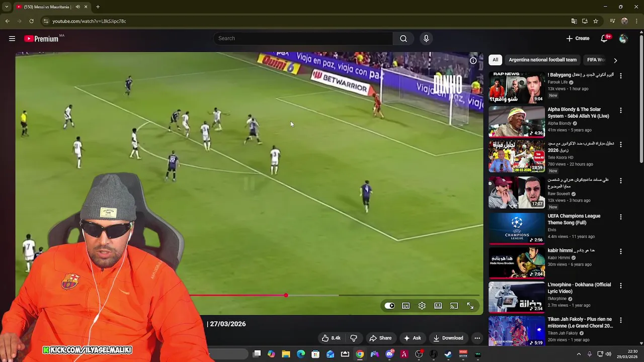644x362 pixels.
Task: Switch player to theater mode
Action: point(438,306)
